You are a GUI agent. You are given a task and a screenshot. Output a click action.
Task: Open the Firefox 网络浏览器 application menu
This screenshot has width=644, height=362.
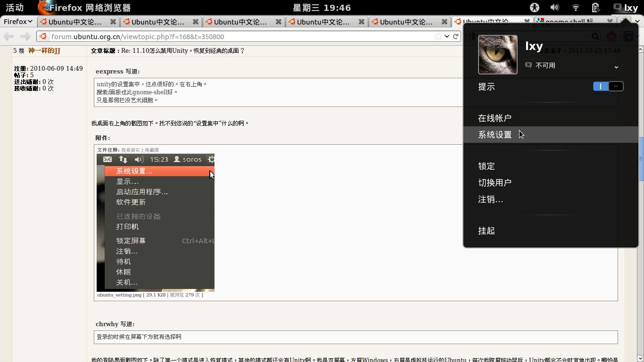(x=84, y=8)
